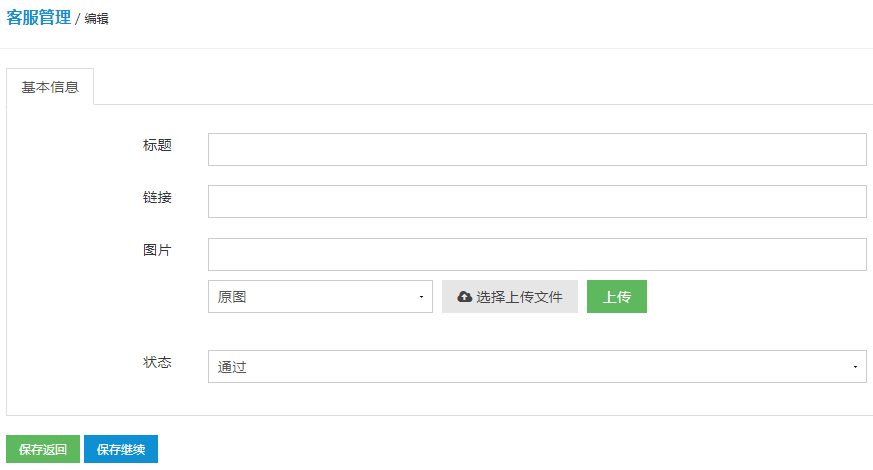Click the 标题 field label
Viewport: 873px width, 470px height.
pyautogui.click(x=157, y=145)
